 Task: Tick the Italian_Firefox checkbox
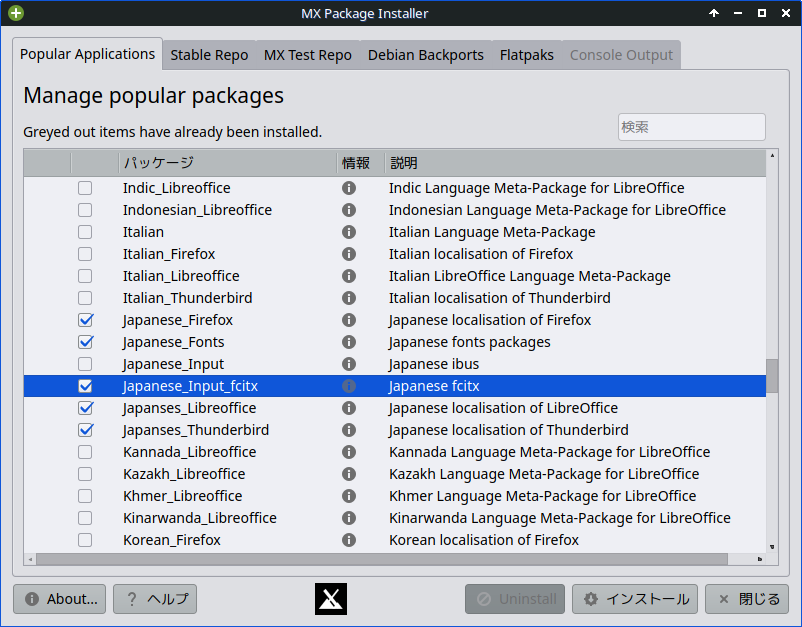[x=85, y=254]
